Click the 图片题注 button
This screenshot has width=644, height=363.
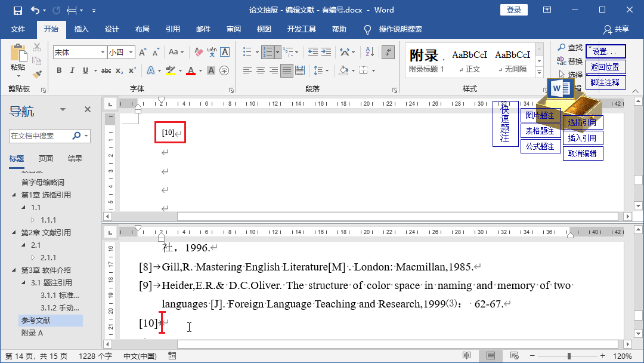click(540, 115)
